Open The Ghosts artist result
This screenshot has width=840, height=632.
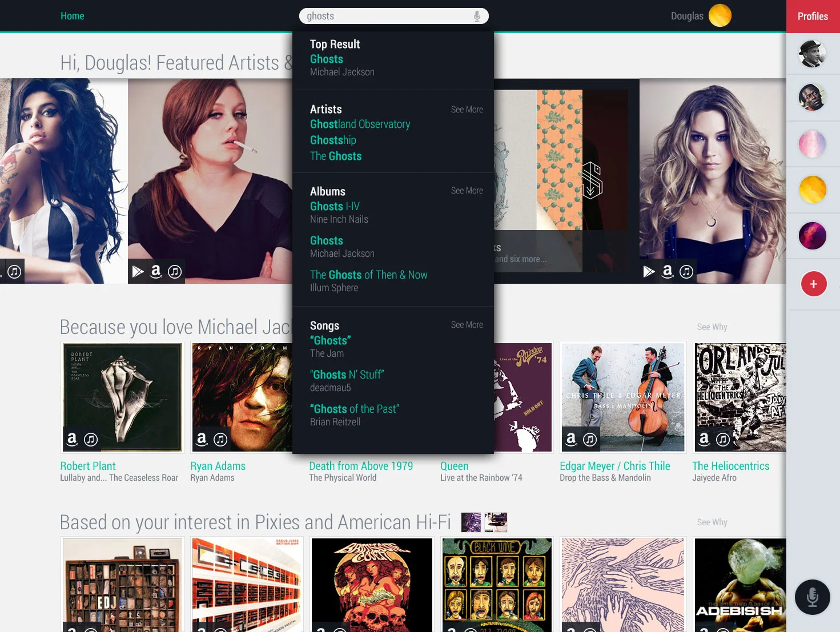(336, 156)
